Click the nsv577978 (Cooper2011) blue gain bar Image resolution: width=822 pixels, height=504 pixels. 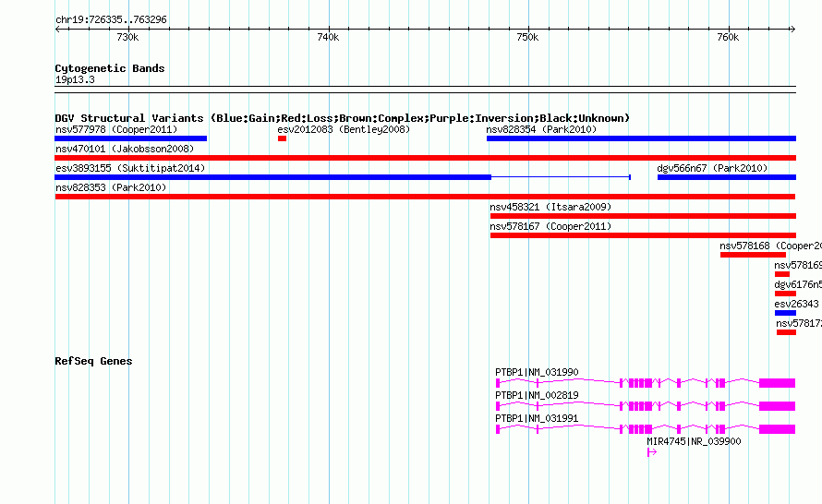coord(130,138)
